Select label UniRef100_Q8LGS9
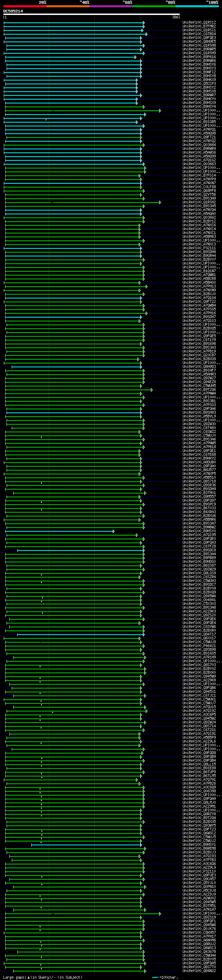Screen dimensions: 222x980 [199, 573]
